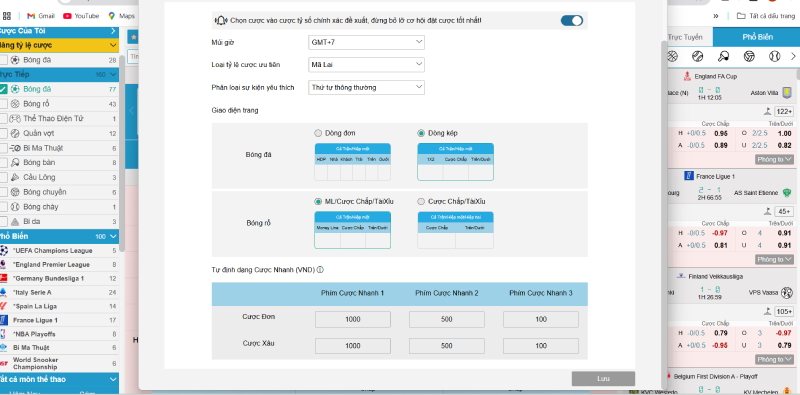
Task: Open the Phòng to dropdown under France Ligue 1
Action: point(774,260)
